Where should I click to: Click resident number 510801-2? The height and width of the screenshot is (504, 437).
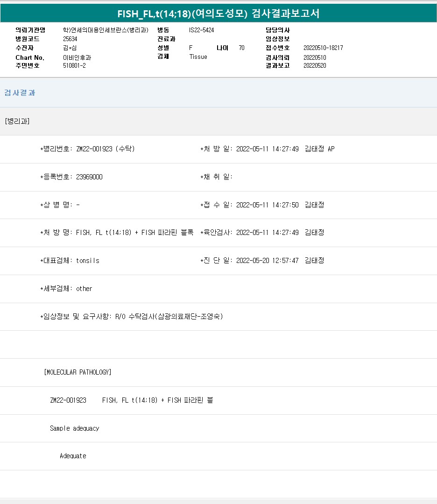point(74,65)
